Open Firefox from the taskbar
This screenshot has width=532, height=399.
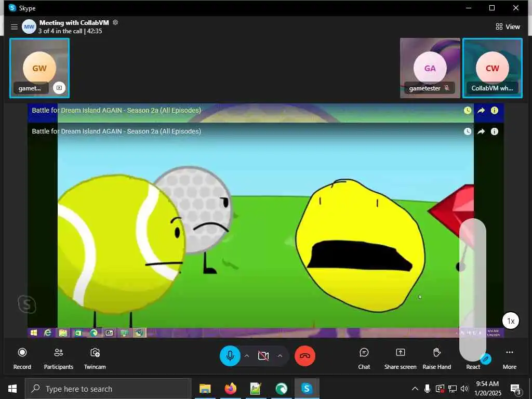click(x=230, y=389)
